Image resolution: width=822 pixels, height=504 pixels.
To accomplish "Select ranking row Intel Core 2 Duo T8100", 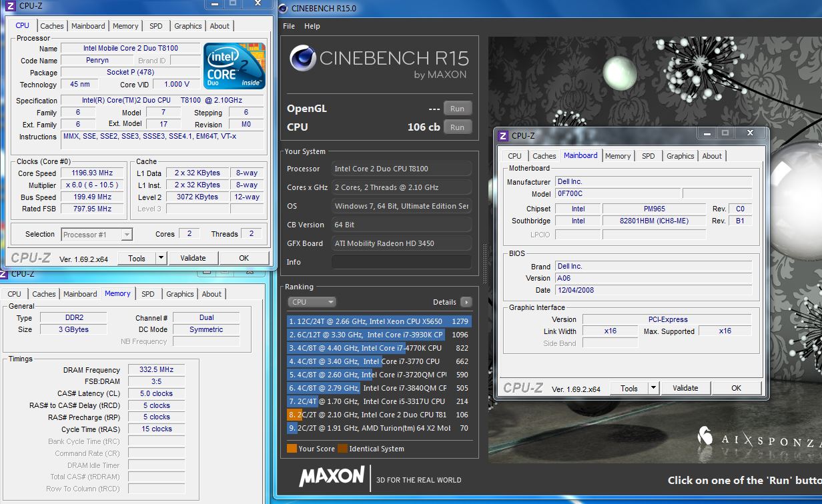I will coord(379,415).
